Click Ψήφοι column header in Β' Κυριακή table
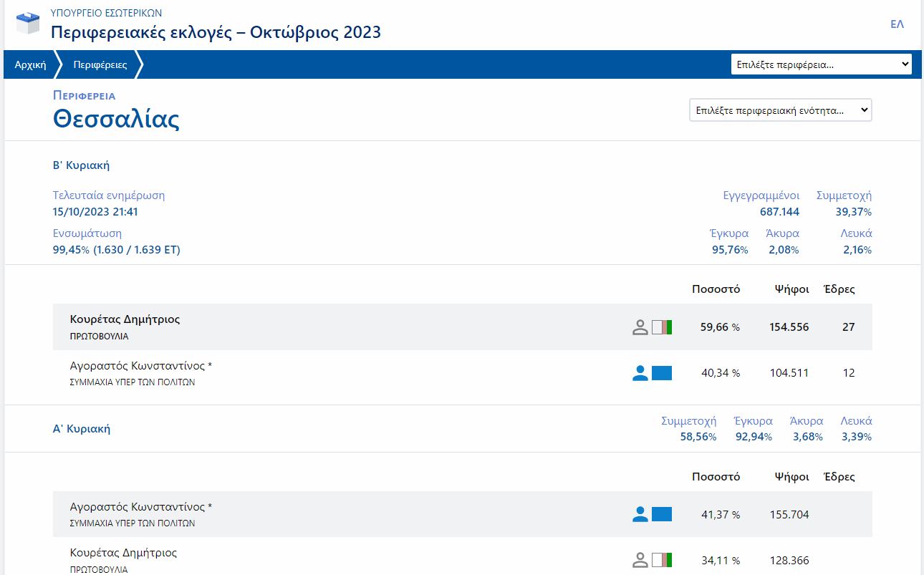Image resolution: width=924 pixels, height=575 pixels. click(x=792, y=289)
